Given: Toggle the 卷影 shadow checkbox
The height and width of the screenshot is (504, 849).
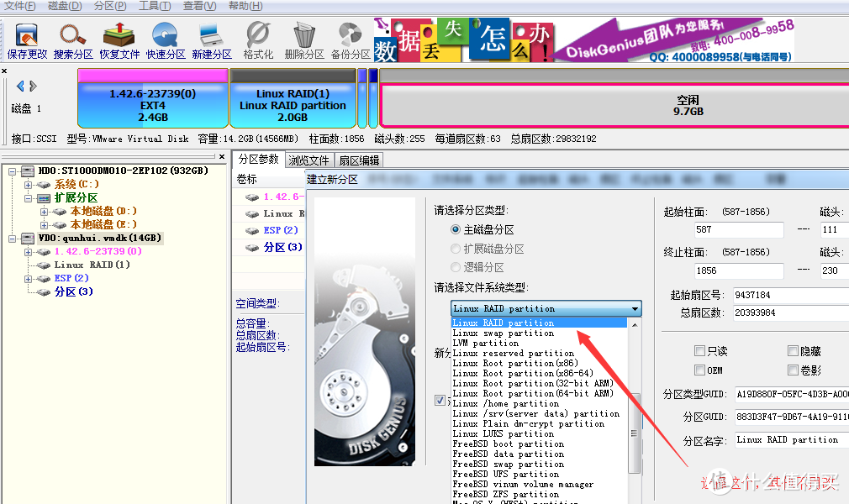Looking at the screenshot, I should click(x=793, y=370).
